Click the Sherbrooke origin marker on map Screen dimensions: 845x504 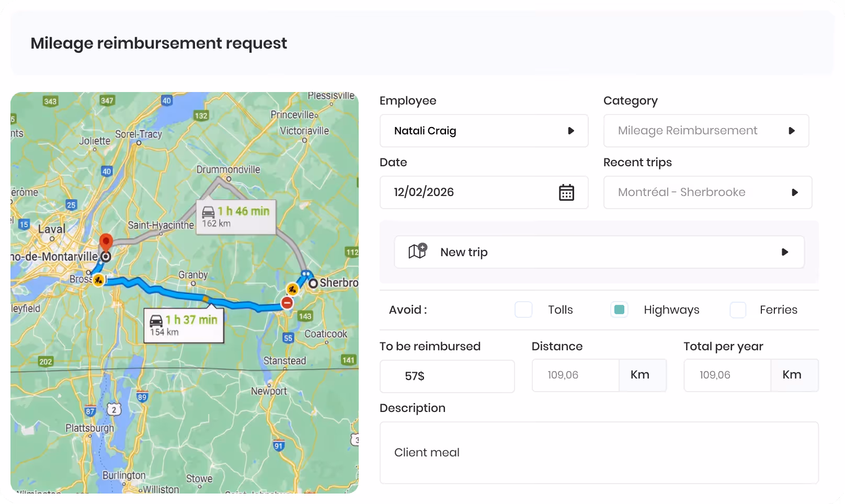point(313,283)
